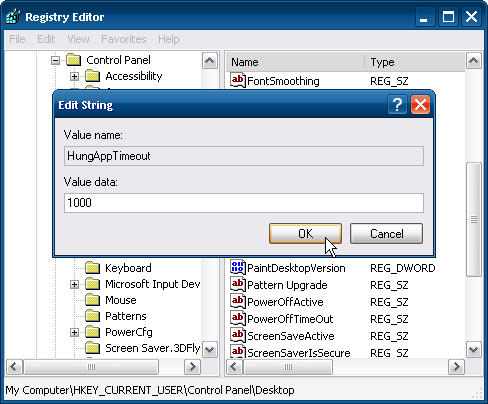Click the Value data input field
Viewport: 488px width, 404px height.
(x=244, y=203)
